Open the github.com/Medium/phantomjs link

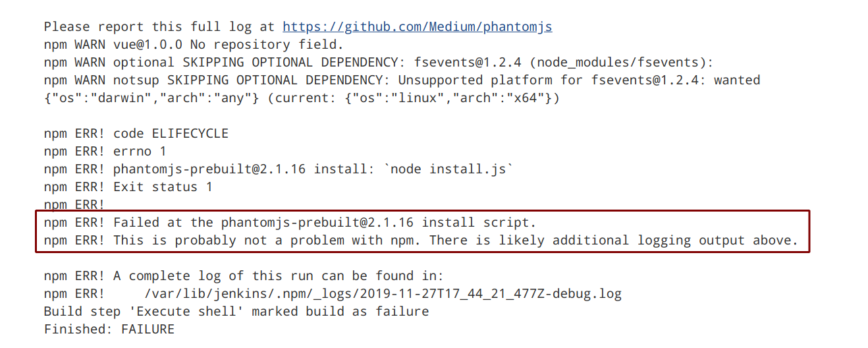pos(418,27)
